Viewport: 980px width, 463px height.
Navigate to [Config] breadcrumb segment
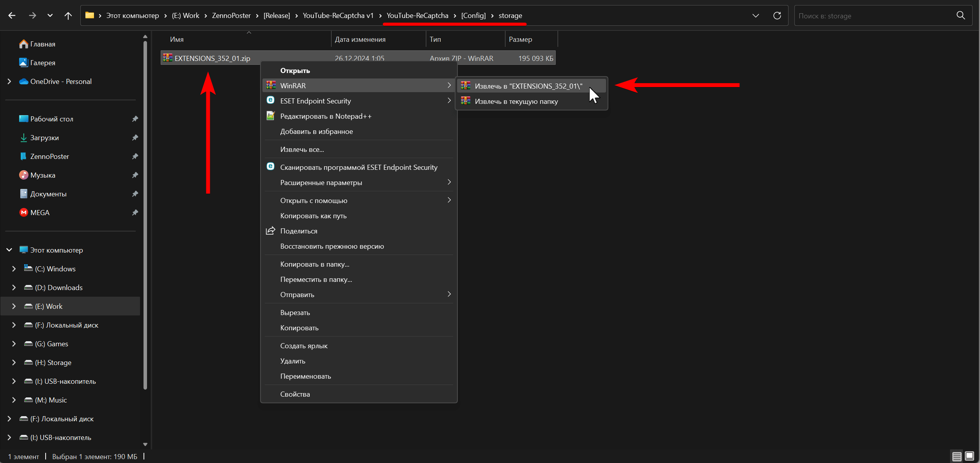pos(473,16)
